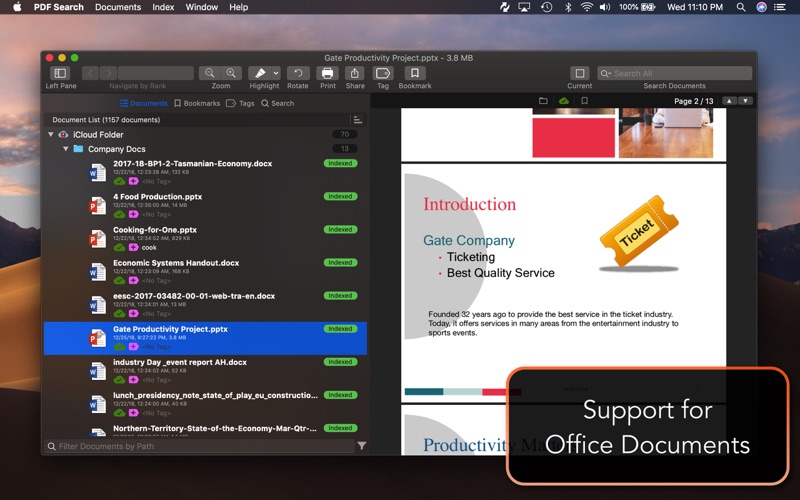Click the Indexed badge on Gate Productivity Project
Screen dimensions: 800x500
click(340, 329)
